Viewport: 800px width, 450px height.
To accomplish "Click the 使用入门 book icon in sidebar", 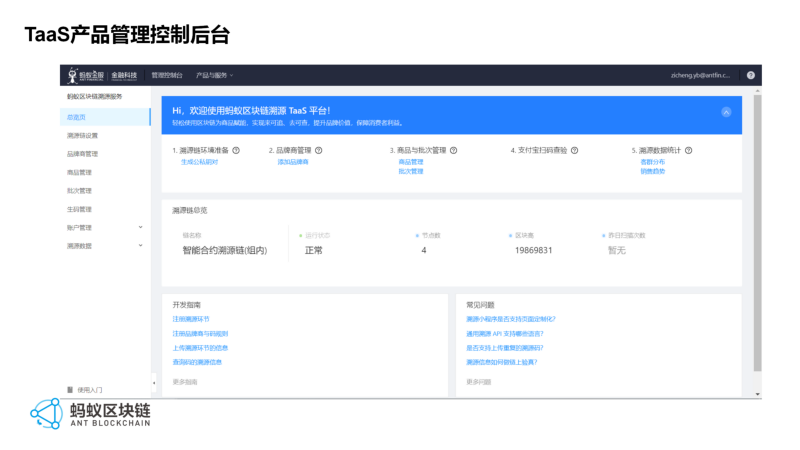I will 70,390.
